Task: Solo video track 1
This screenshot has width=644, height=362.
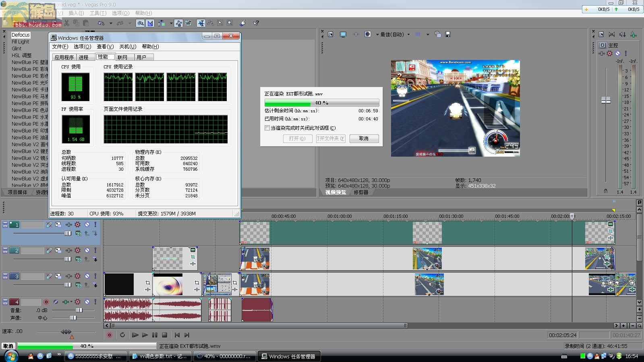Action: [95, 225]
